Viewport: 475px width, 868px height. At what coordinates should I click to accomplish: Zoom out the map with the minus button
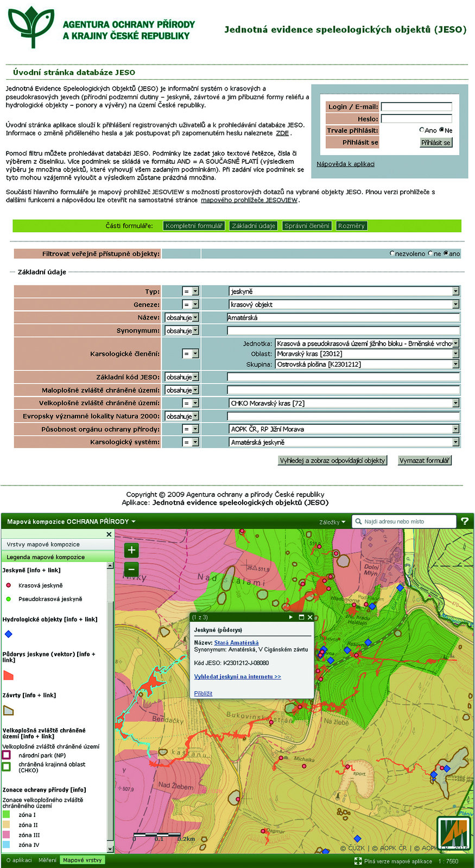point(131,570)
